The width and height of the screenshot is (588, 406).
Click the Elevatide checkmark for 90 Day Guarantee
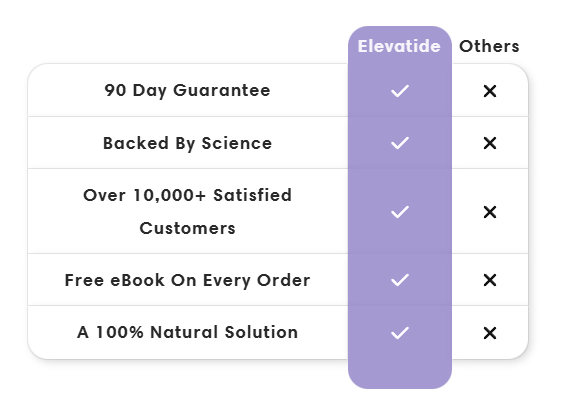tap(400, 91)
